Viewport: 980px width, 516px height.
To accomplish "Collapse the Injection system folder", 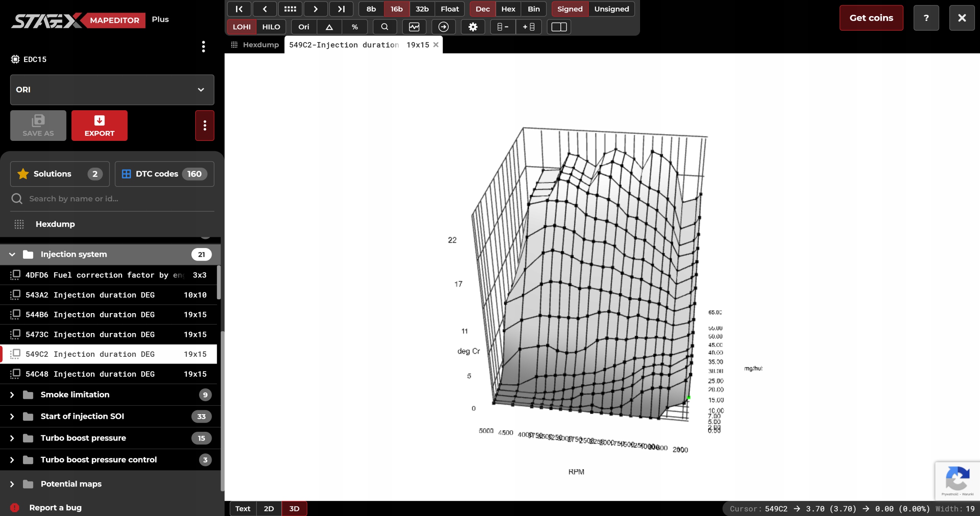I will tap(12, 254).
